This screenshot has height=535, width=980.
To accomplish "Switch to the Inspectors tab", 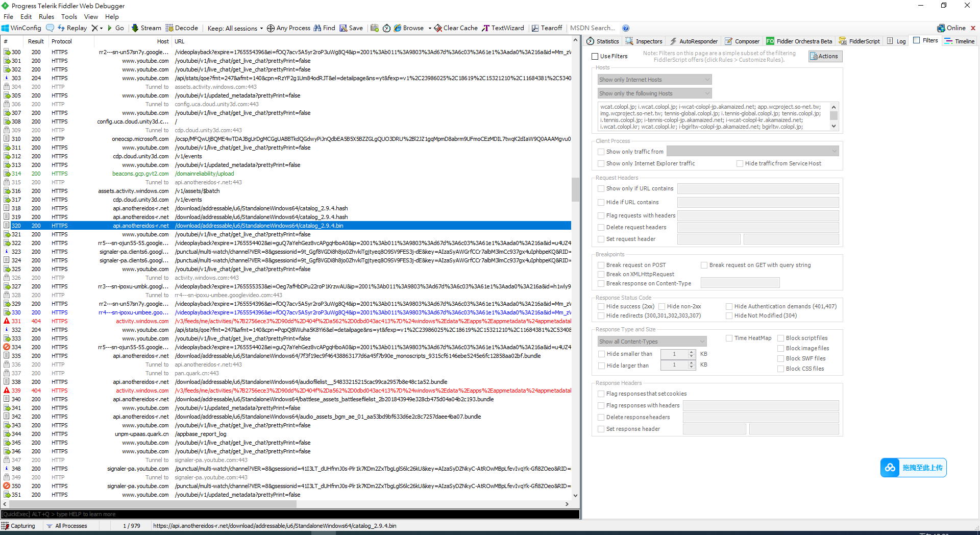I will coord(644,41).
